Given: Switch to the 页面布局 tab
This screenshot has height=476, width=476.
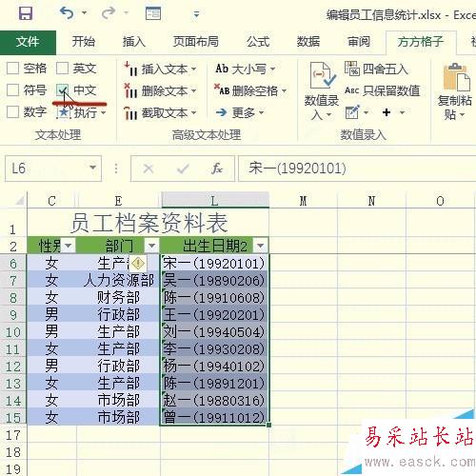Looking at the screenshot, I should click(x=196, y=42).
